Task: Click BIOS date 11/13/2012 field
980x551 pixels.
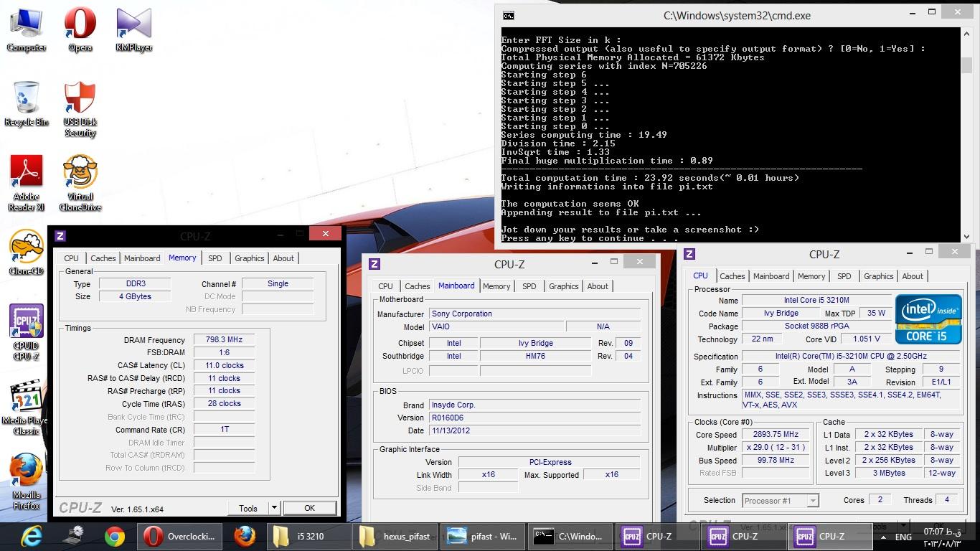Action: (x=534, y=430)
